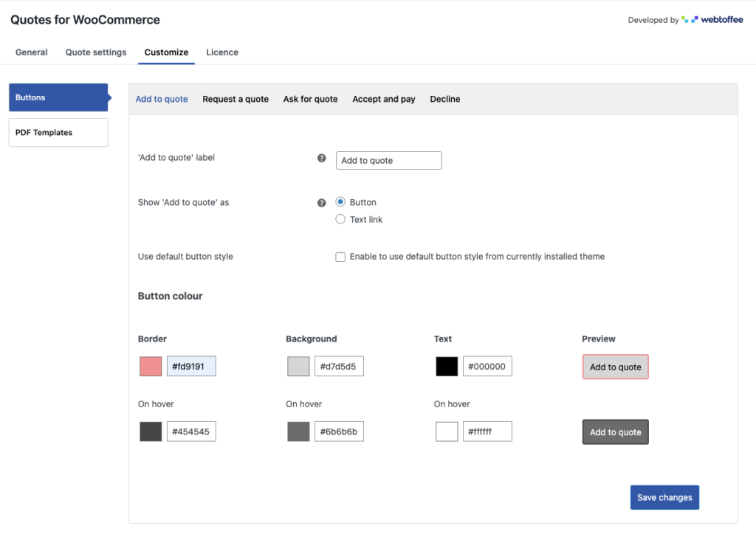This screenshot has width=756, height=554.
Task: Switch to the Customize tab
Action: [166, 52]
